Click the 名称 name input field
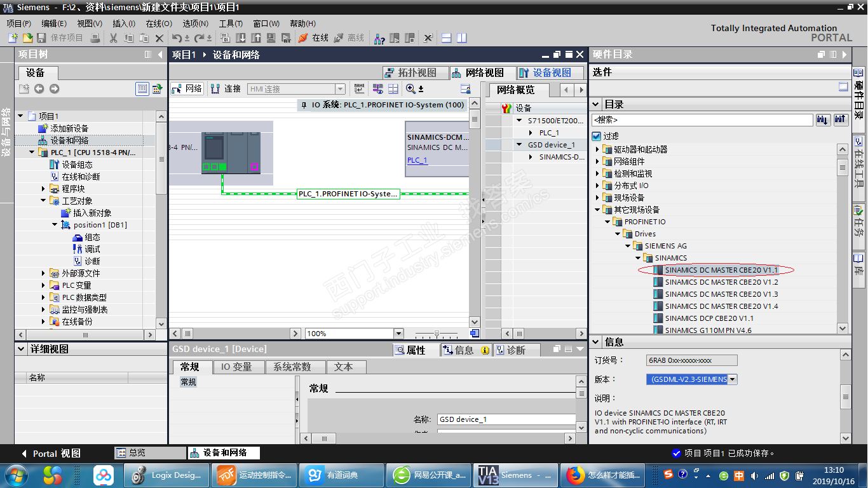The height and width of the screenshot is (488, 868). (506, 419)
